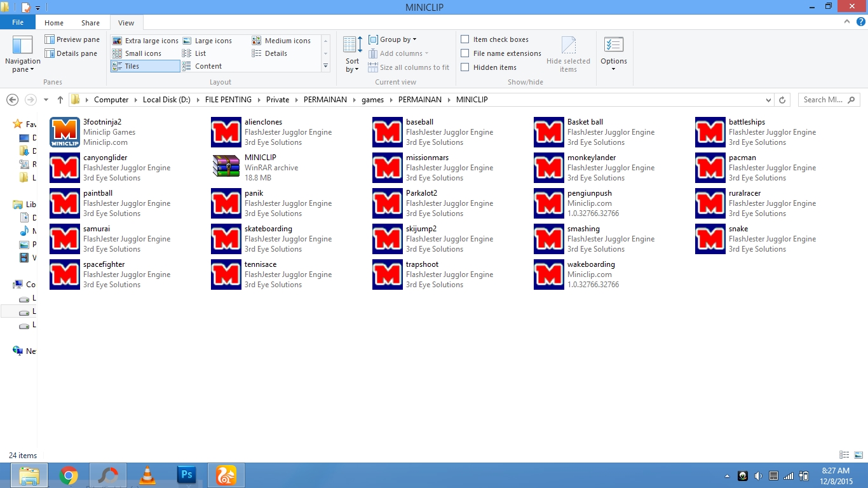Refresh the MINICLIP folder view
Image resolution: width=868 pixels, height=488 pixels.
782,100
